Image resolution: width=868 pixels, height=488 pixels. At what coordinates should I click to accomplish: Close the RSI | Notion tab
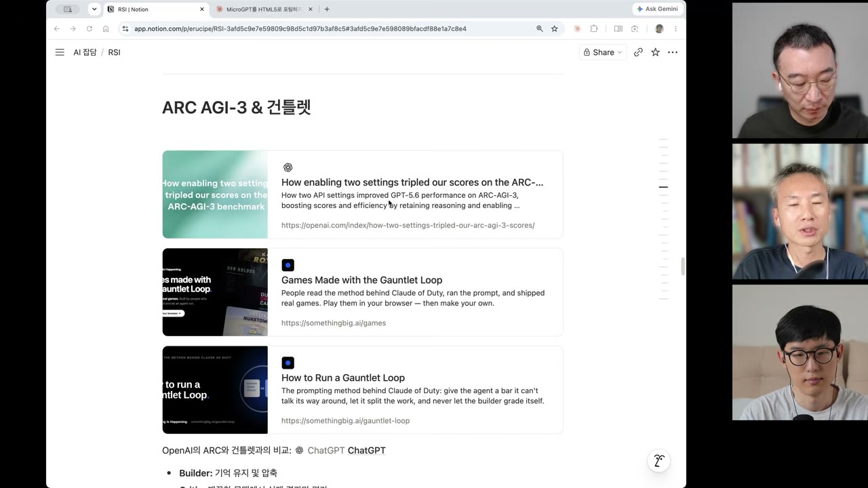click(x=201, y=9)
